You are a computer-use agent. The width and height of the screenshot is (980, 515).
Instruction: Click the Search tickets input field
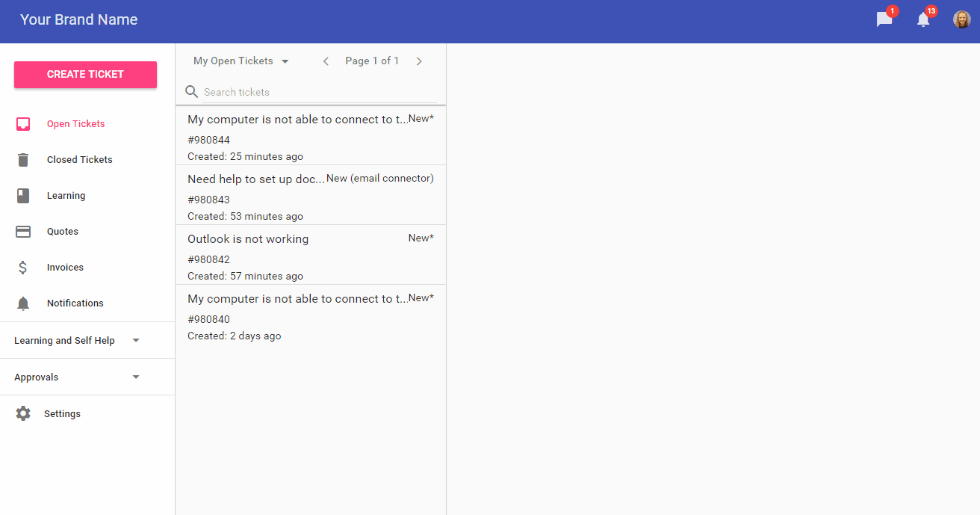click(x=320, y=92)
